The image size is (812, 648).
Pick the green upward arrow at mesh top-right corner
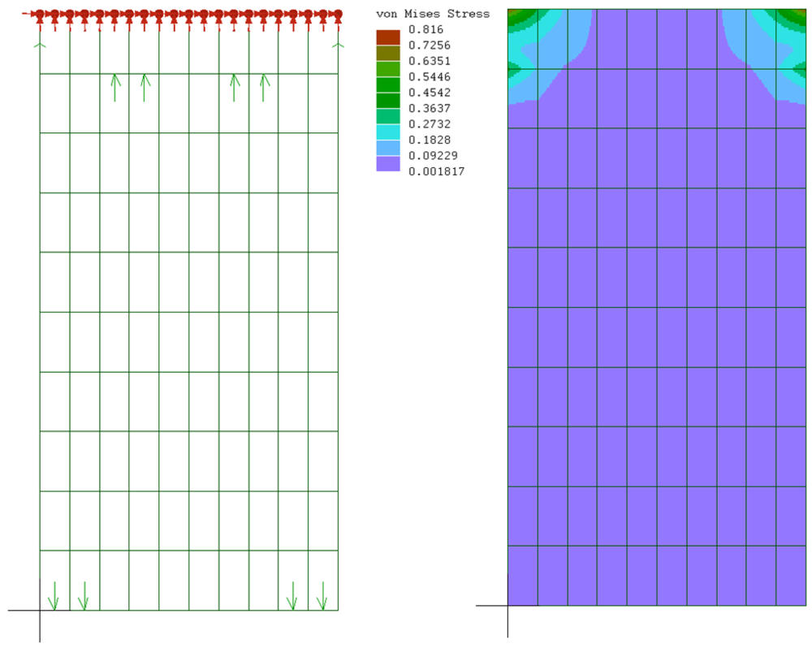[x=336, y=46]
